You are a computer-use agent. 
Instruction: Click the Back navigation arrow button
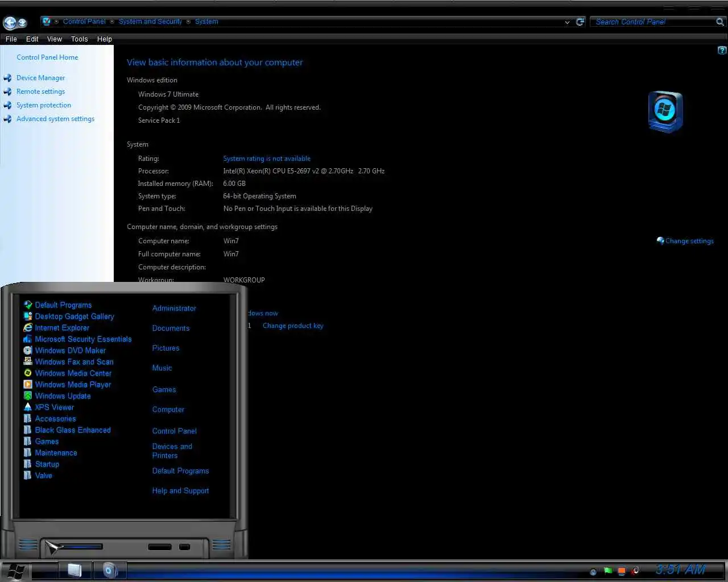tap(10, 23)
